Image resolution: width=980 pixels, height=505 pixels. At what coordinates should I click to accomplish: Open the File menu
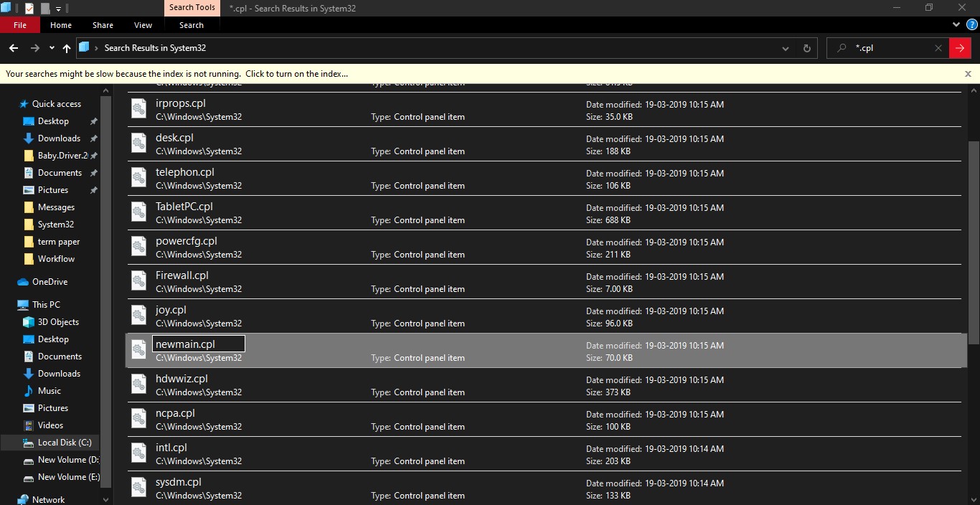20,25
